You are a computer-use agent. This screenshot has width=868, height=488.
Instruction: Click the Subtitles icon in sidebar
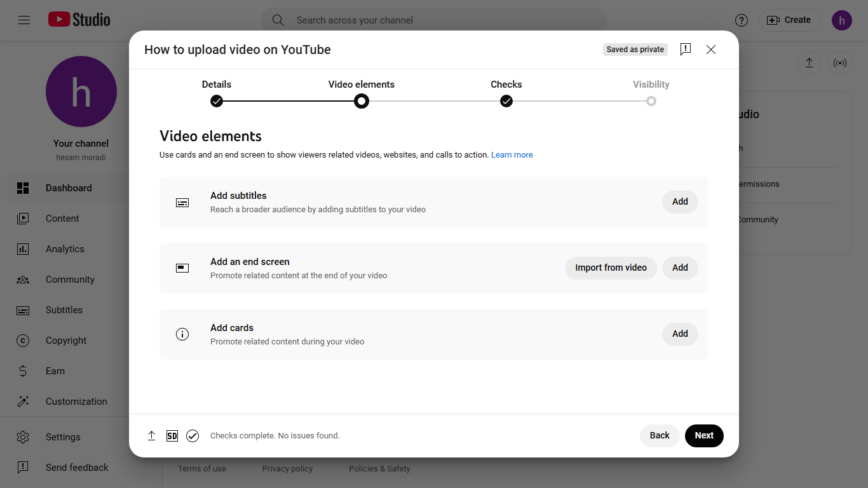point(23,310)
